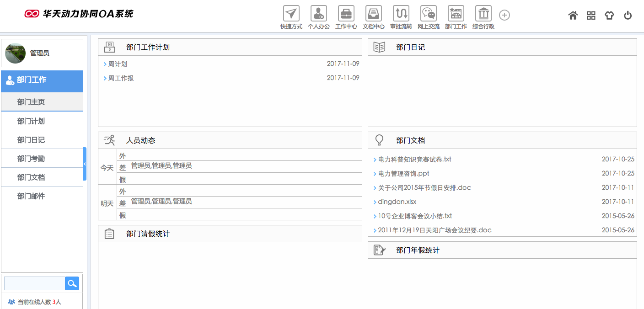The height and width of the screenshot is (309, 644).
Task: Click the plus icon to add module
Action: pyautogui.click(x=504, y=15)
